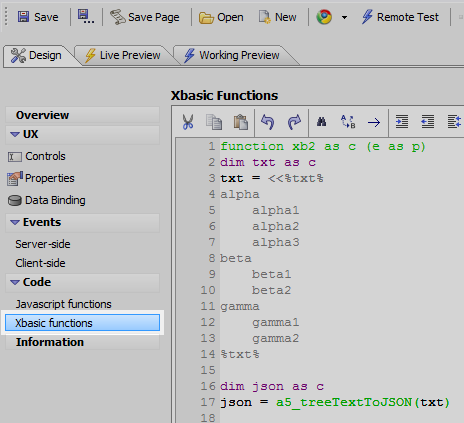This screenshot has height=423, width=464.
Task: Switch to the Live Preview tab
Action: 123,55
